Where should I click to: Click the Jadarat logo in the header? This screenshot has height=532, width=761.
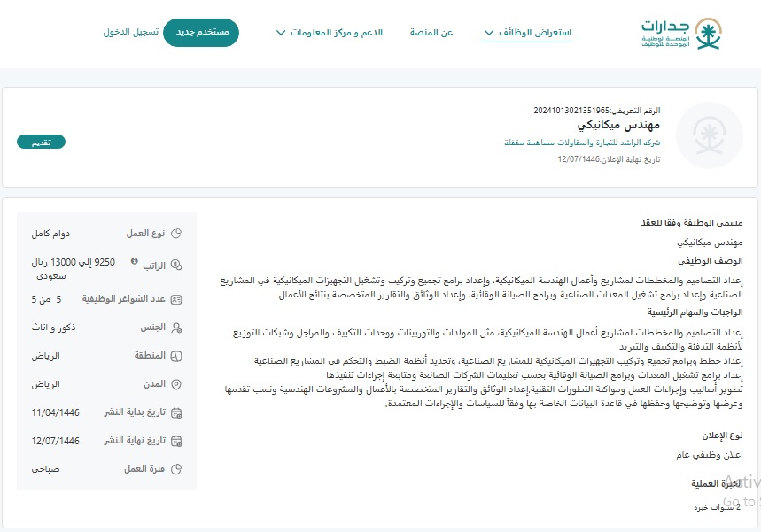coord(681,34)
